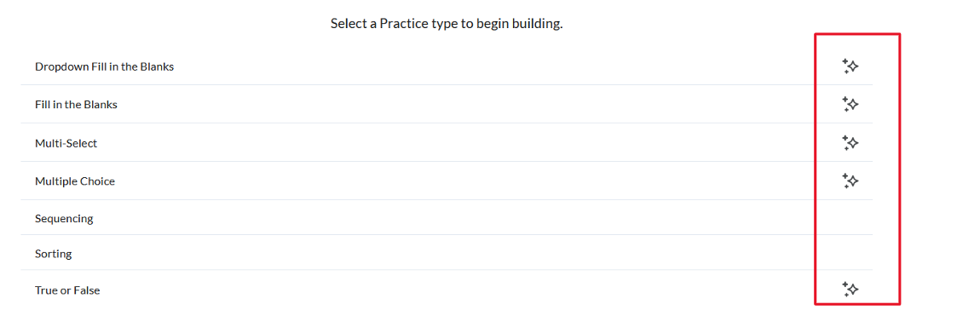This screenshot has width=980, height=333.
Task: Click the Multi-Select AI sparkle icon
Action: click(x=850, y=143)
